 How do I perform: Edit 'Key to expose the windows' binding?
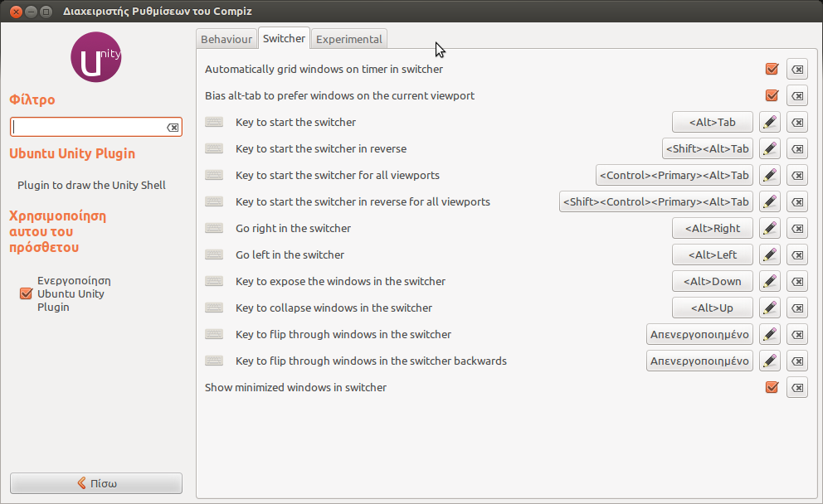pyautogui.click(x=769, y=282)
